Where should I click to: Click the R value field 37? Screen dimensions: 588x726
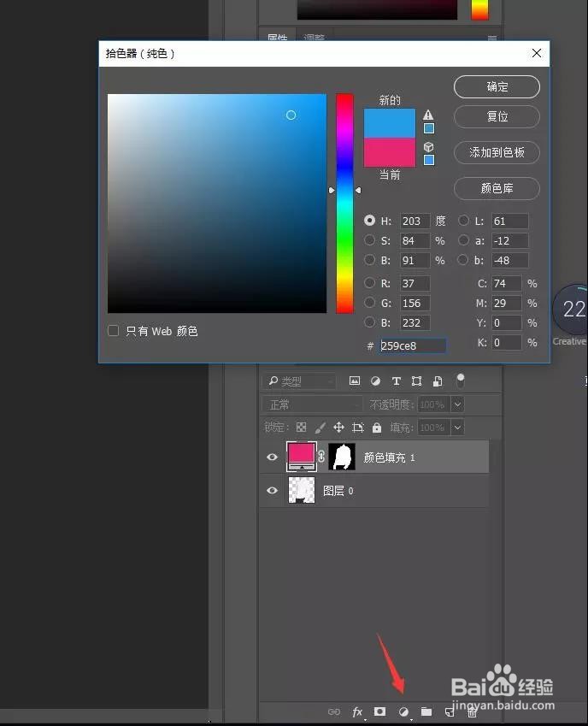(x=415, y=283)
